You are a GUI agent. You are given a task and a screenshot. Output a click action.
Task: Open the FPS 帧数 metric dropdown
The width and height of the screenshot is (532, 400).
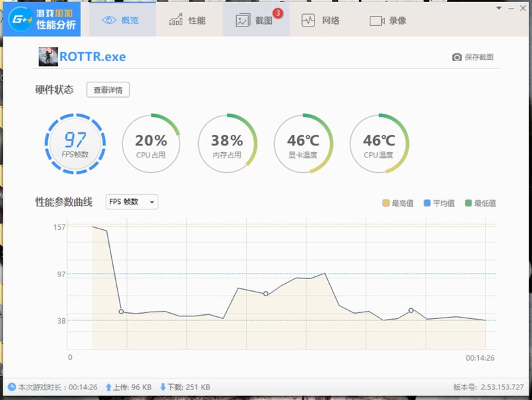131,203
